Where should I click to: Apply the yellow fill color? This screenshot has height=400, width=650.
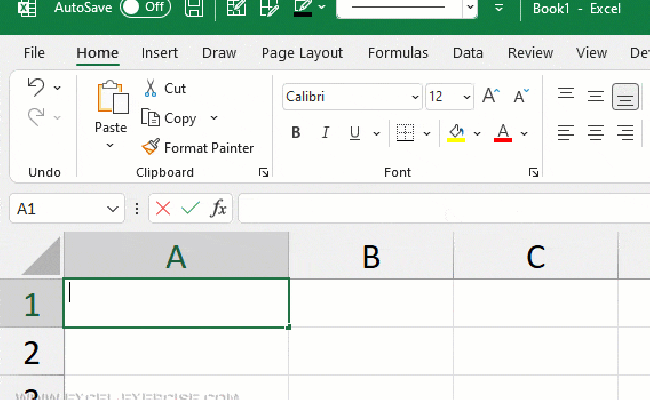pyautogui.click(x=456, y=133)
